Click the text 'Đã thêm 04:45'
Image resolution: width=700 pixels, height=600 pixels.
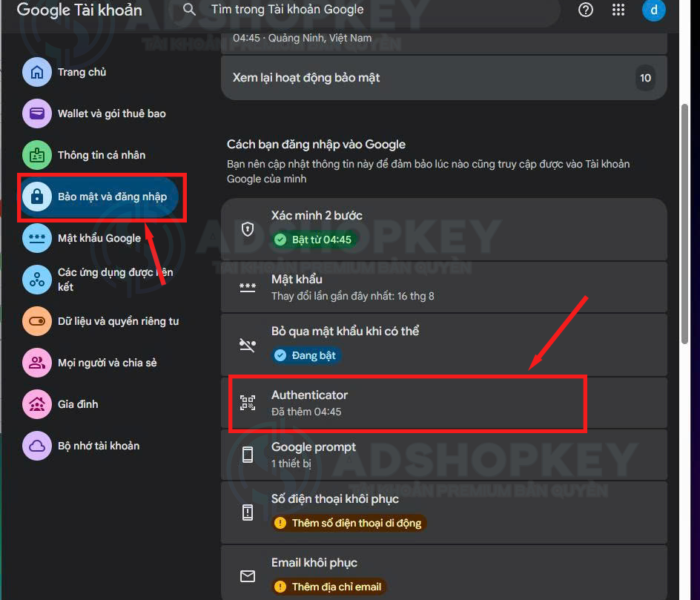click(x=306, y=412)
